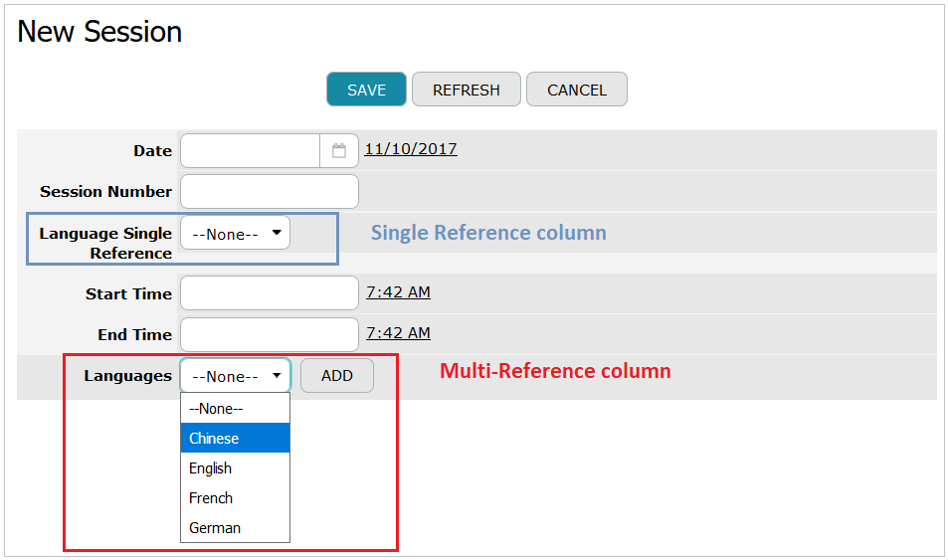The height and width of the screenshot is (560, 948).
Task: Select Chinese in the Languages list
Action: click(x=235, y=438)
